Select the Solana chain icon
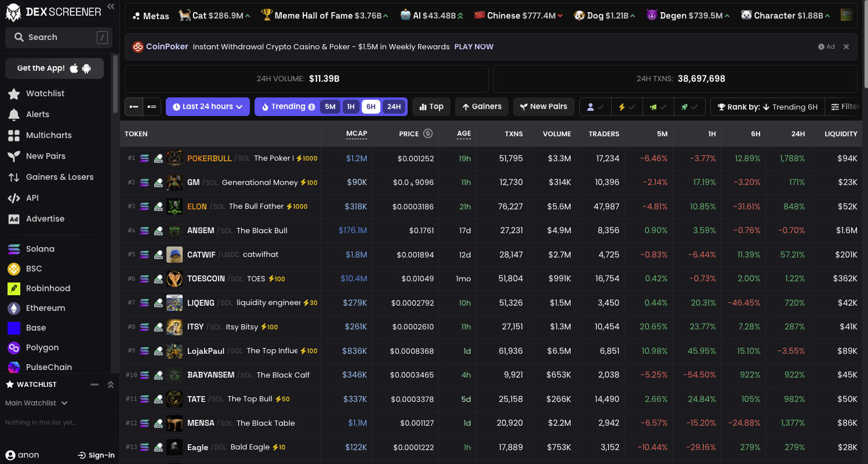868x464 pixels. click(x=14, y=249)
